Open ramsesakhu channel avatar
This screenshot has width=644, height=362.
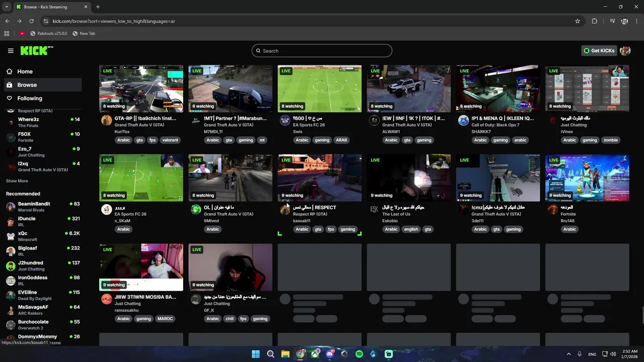tap(106, 299)
